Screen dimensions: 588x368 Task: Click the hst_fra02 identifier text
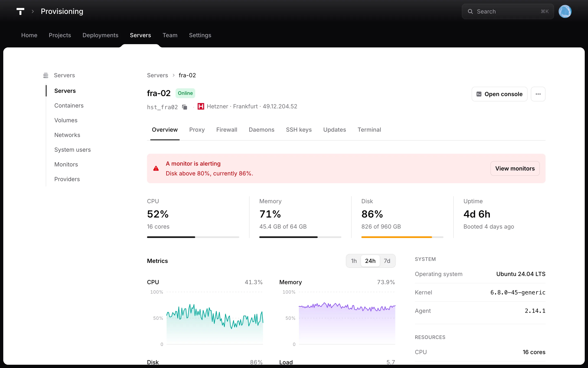(162, 107)
